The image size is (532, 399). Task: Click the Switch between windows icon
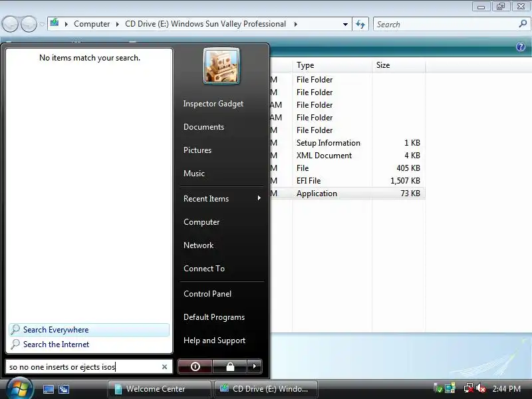(63, 389)
